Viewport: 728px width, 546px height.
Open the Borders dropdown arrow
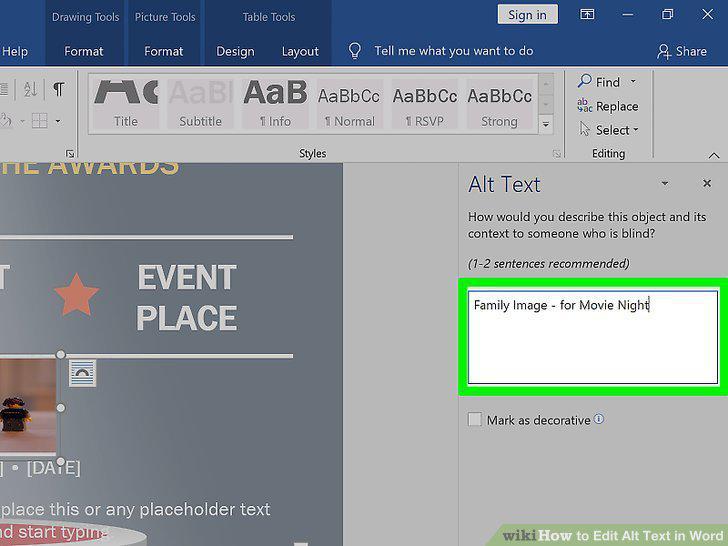coord(58,122)
